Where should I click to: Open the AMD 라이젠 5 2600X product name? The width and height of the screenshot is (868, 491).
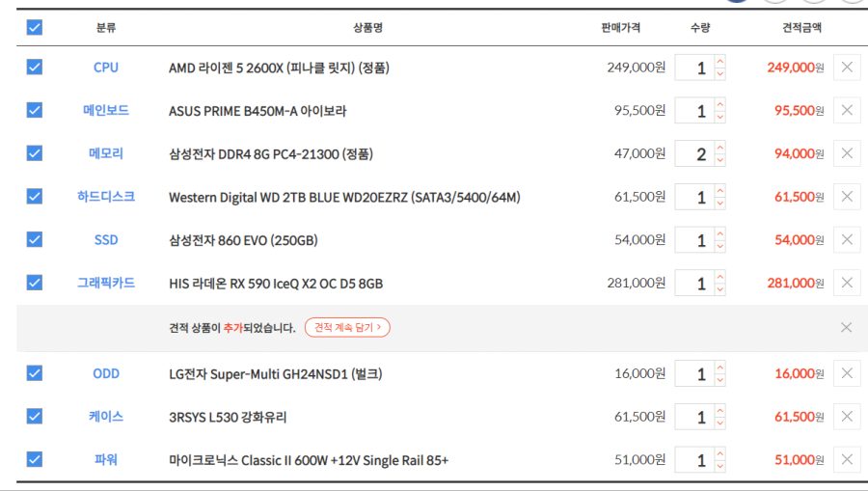(279, 68)
